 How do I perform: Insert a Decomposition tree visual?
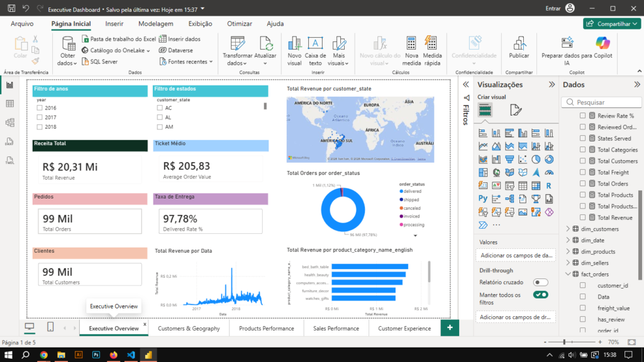(x=509, y=199)
